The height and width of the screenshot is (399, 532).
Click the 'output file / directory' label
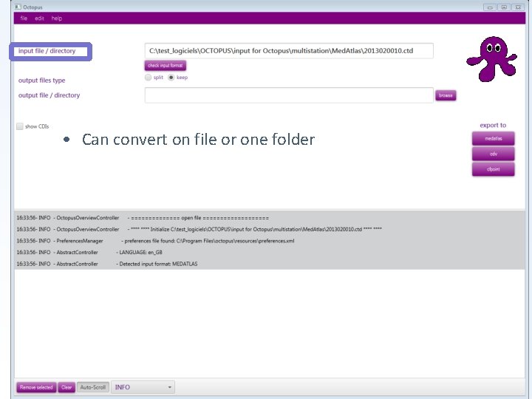click(50, 95)
